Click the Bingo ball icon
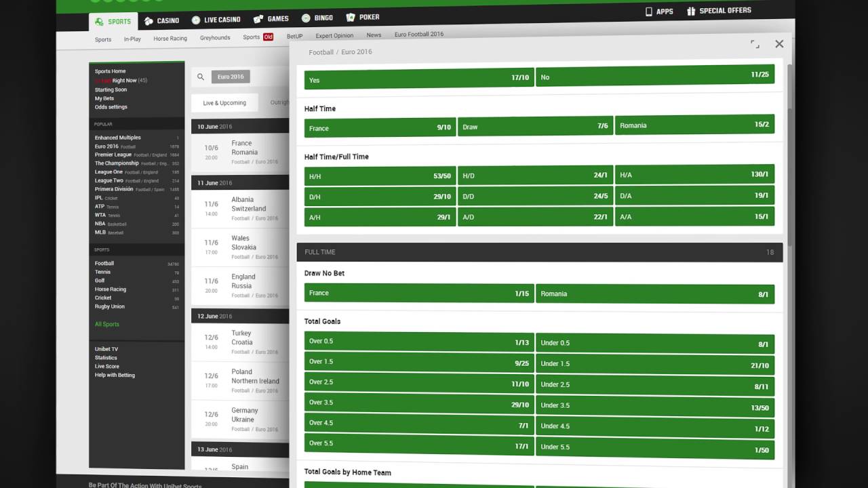The height and width of the screenshot is (488, 868). 306,18
